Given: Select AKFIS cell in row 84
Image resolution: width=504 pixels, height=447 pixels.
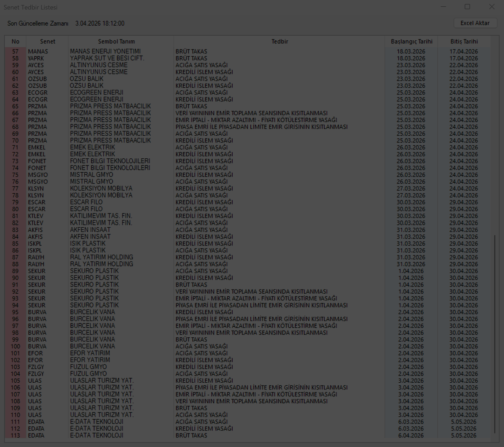Looking at the screenshot, I should pyautogui.click(x=35, y=237).
